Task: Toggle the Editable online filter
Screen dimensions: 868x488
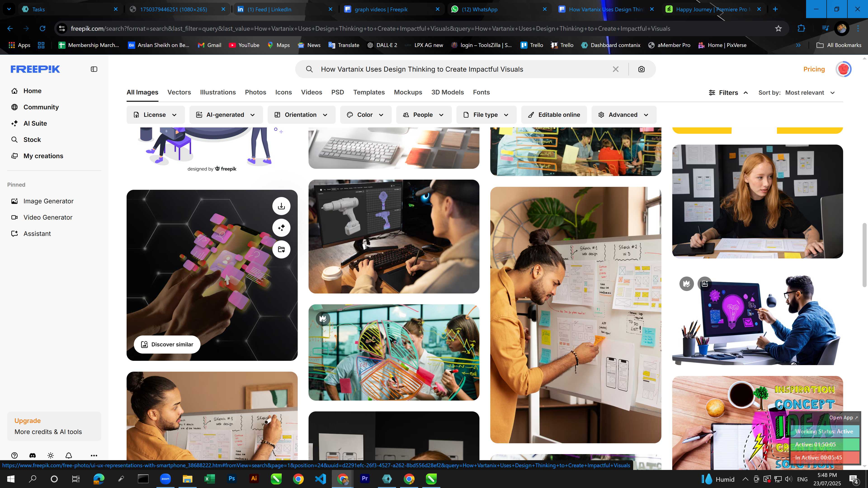Action: tap(554, 115)
